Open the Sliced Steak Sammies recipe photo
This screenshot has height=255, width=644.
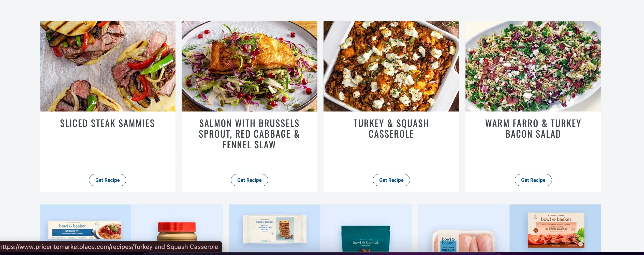click(108, 66)
